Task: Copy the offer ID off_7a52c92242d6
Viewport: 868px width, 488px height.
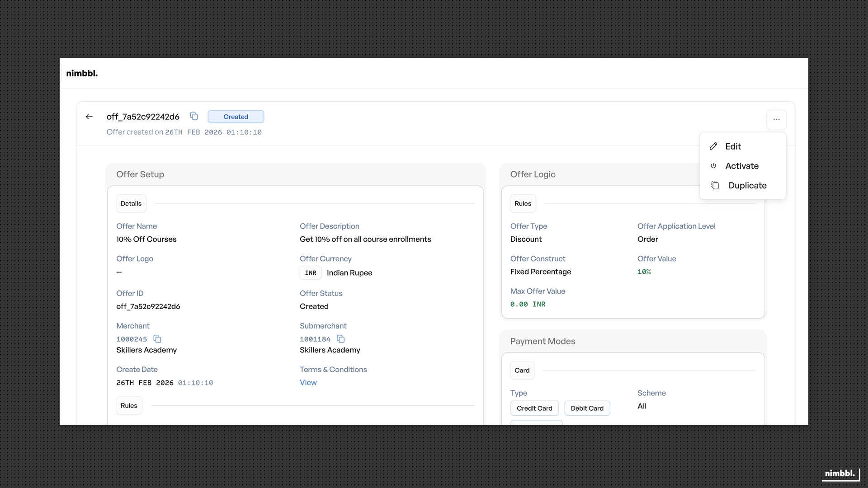Action: [193, 116]
